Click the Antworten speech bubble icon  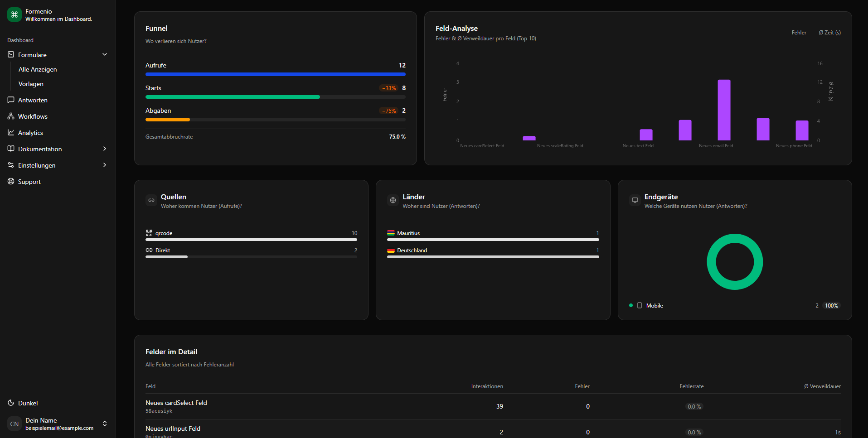(x=11, y=100)
